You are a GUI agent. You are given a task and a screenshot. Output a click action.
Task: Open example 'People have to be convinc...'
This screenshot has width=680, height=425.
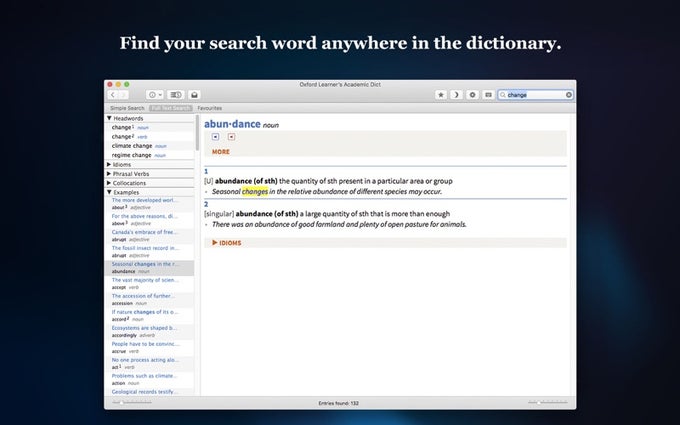tap(149, 348)
